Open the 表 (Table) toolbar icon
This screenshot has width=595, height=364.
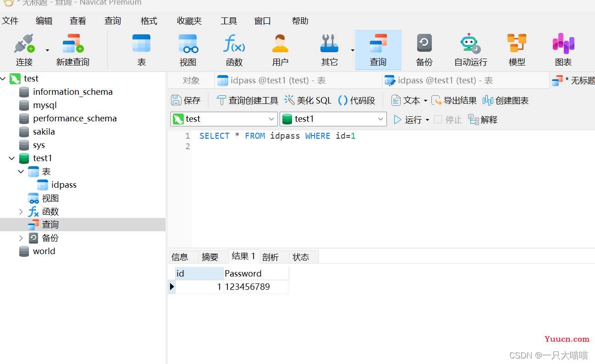click(141, 44)
